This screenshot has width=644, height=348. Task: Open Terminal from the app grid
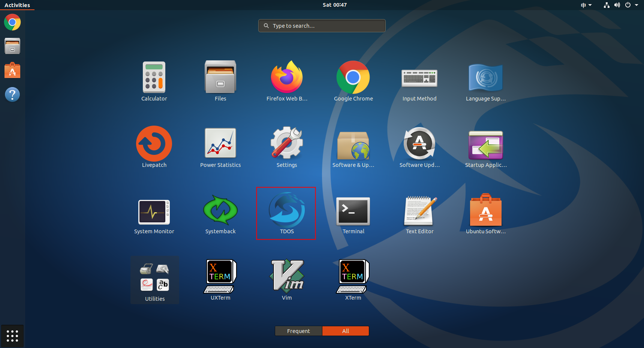pyautogui.click(x=353, y=214)
